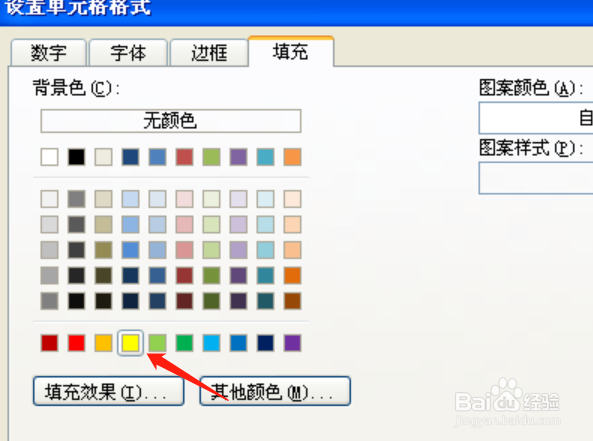Select bright red standard color swatch
The image size is (593, 441).
[76, 343]
